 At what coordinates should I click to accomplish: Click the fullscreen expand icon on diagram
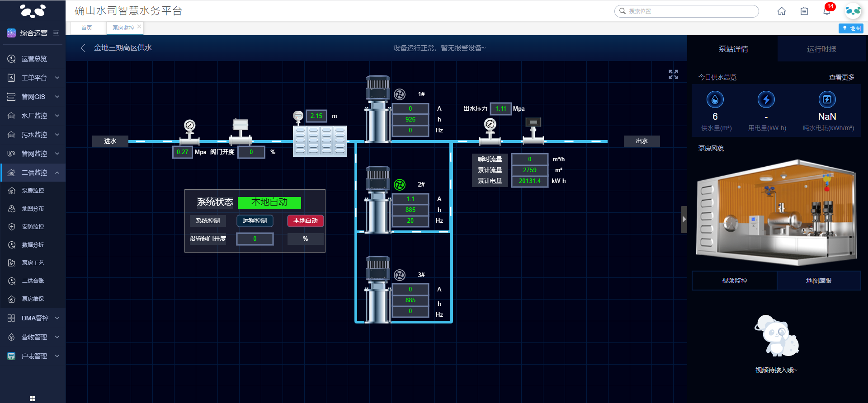click(673, 75)
